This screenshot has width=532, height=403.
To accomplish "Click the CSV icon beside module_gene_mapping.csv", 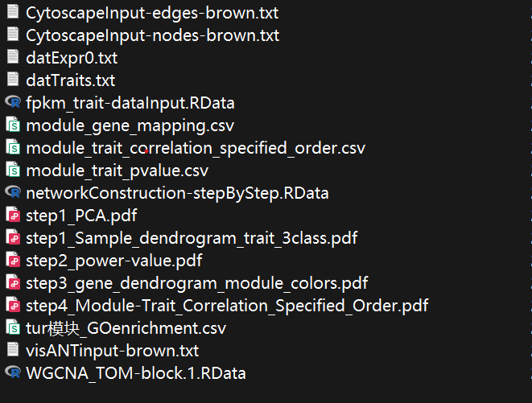I will [x=12, y=125].
